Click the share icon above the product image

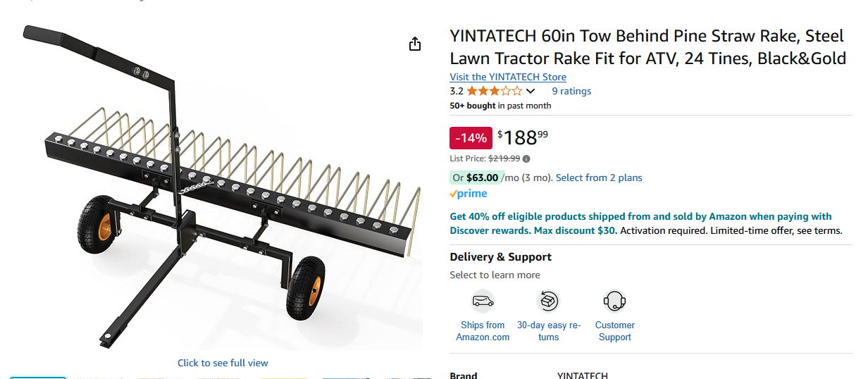point(415,44)
